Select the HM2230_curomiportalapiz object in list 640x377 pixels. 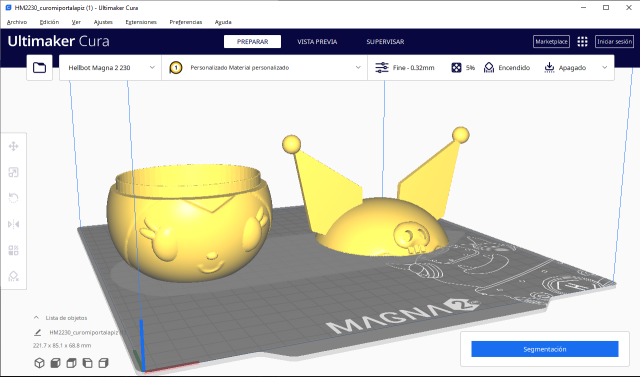point(84,333)
